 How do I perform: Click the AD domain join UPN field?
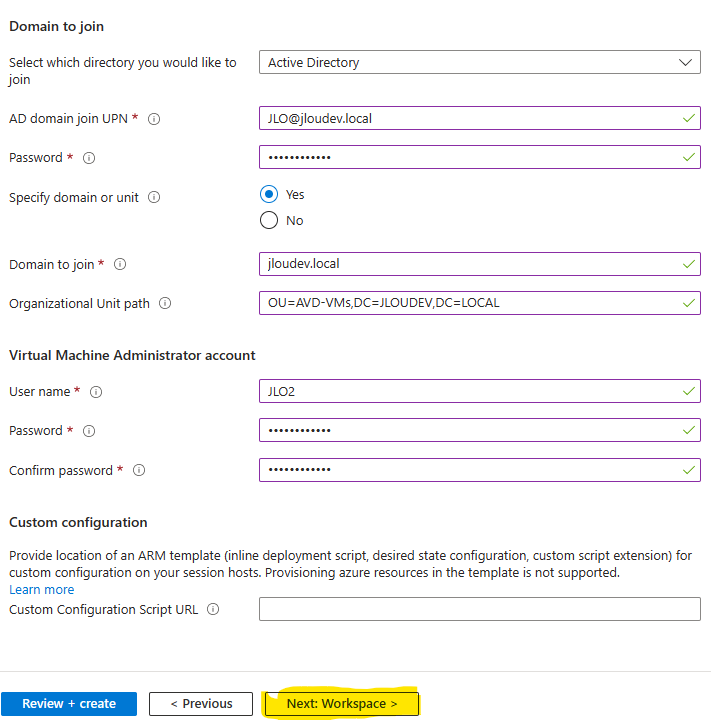coord(480,118)
